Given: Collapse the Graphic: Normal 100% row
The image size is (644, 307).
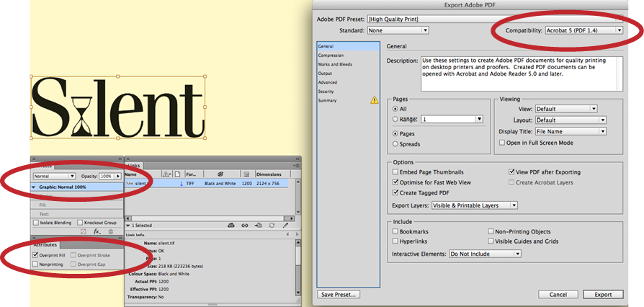Looking at the screenshot, I should click(x=34, y=187).
